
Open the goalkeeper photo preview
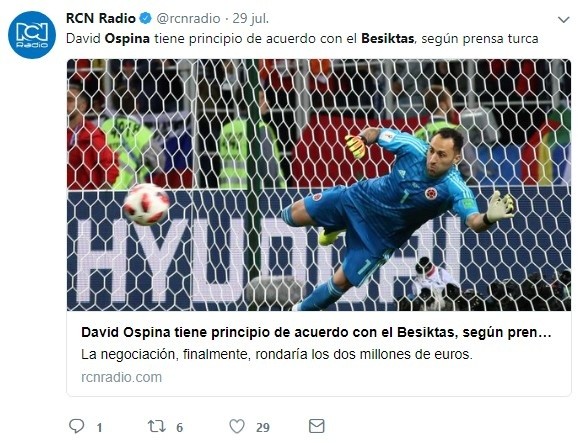point(319,185)
